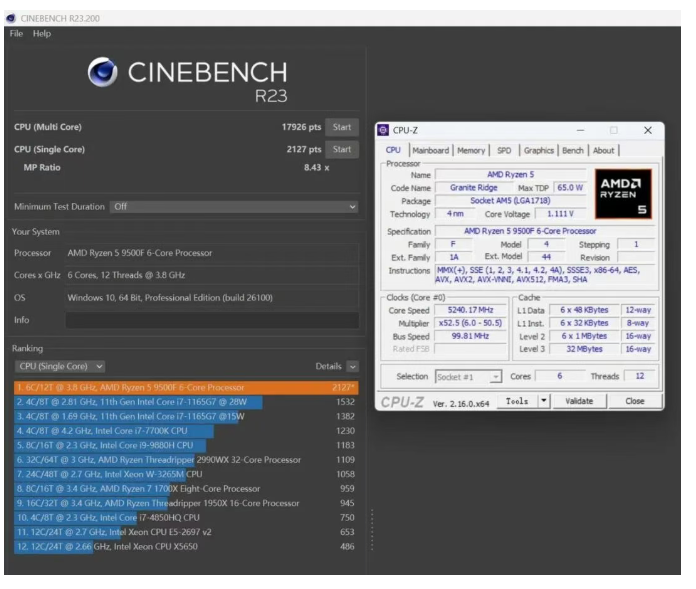Select ranking row Intel Core i7-7700K CPU
696x589 pixels.
point(186,431)
